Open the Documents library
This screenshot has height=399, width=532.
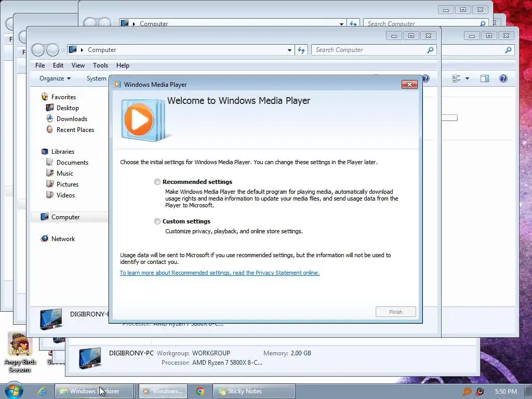[72, 163]
